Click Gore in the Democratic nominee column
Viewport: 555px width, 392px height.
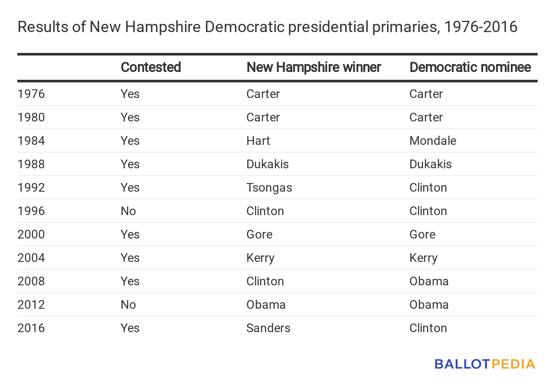(422, 235)
